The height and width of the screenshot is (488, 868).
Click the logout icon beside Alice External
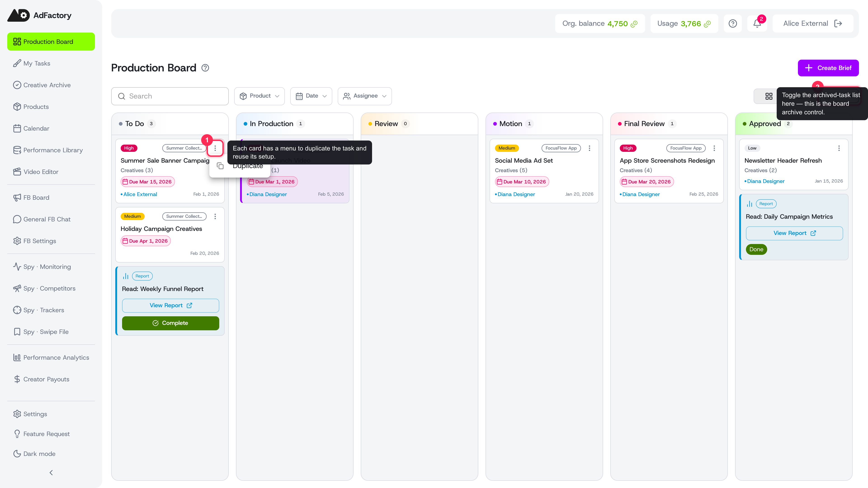[x=838, y=23]
